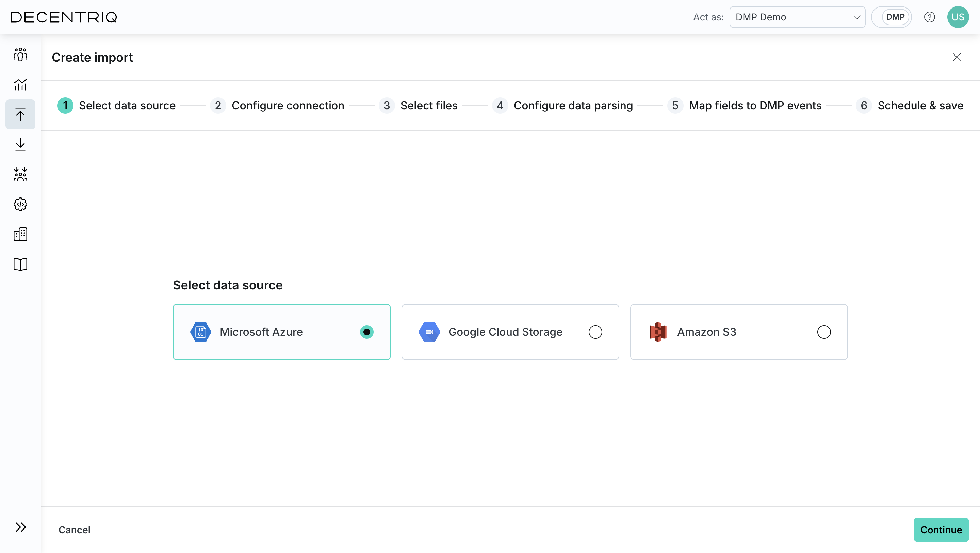Click the Microsoft Azure blob icon
The width and height of the screenshot is (980, 553).
click(x=201, y=332)
